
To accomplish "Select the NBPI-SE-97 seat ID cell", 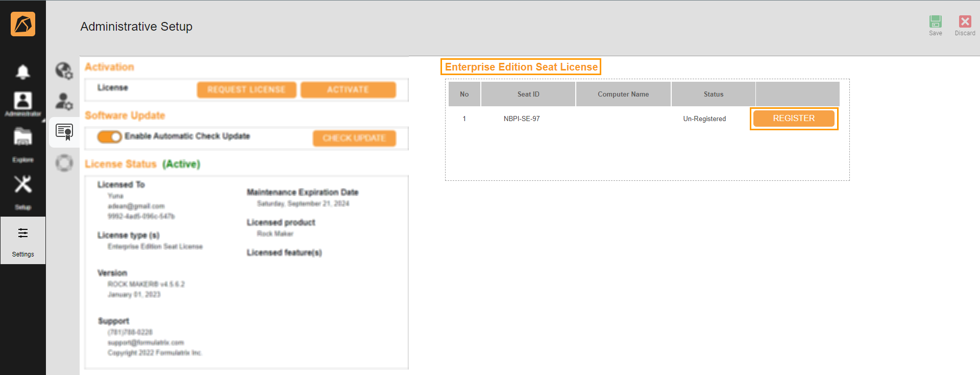I will point(522,119).
